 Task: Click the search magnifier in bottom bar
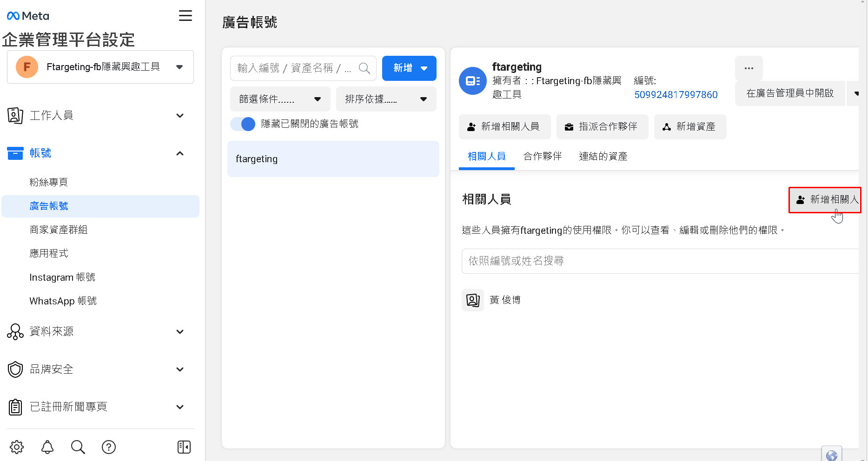click(78, 447)
